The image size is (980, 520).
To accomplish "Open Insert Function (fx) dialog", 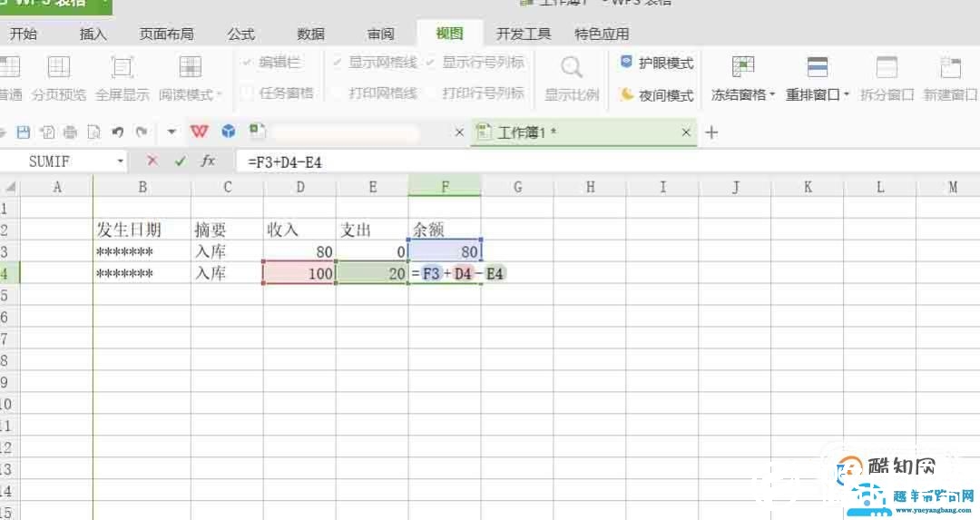I will 208,161.
